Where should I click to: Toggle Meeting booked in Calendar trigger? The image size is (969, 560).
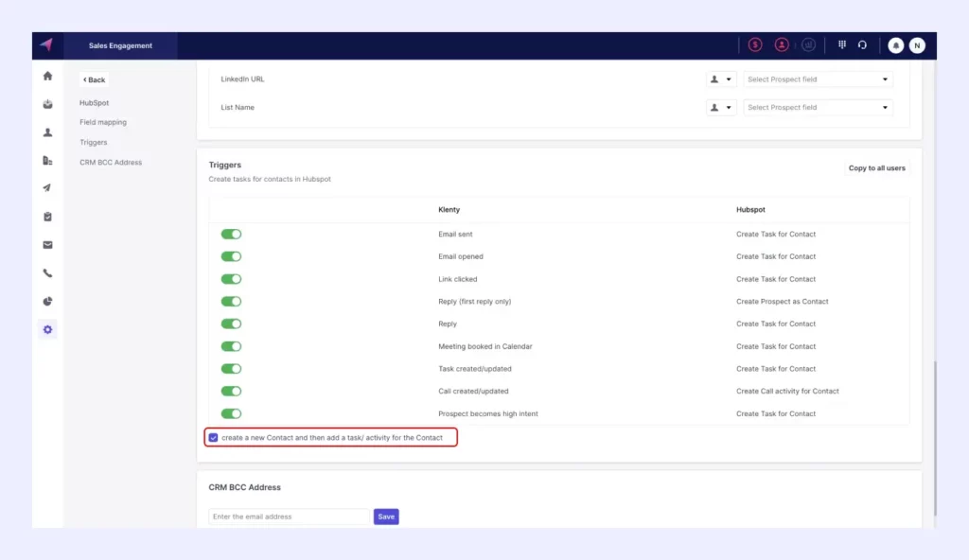(231, 346)
